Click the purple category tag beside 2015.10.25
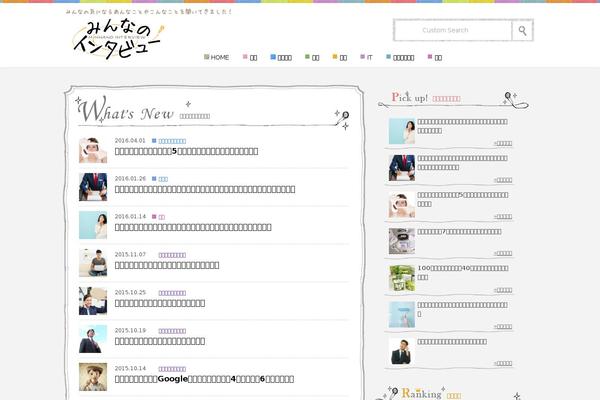Image resolution: width=600 pixels, height=400 pixels. click(172, 293)
